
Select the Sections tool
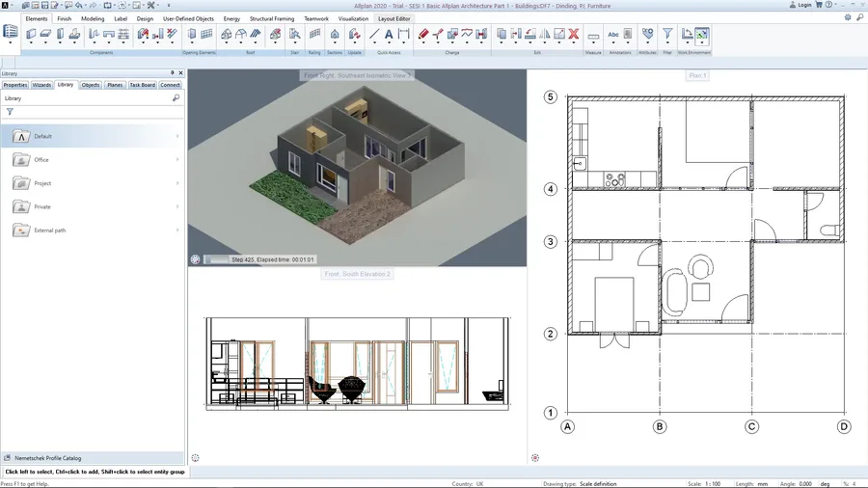335,35
